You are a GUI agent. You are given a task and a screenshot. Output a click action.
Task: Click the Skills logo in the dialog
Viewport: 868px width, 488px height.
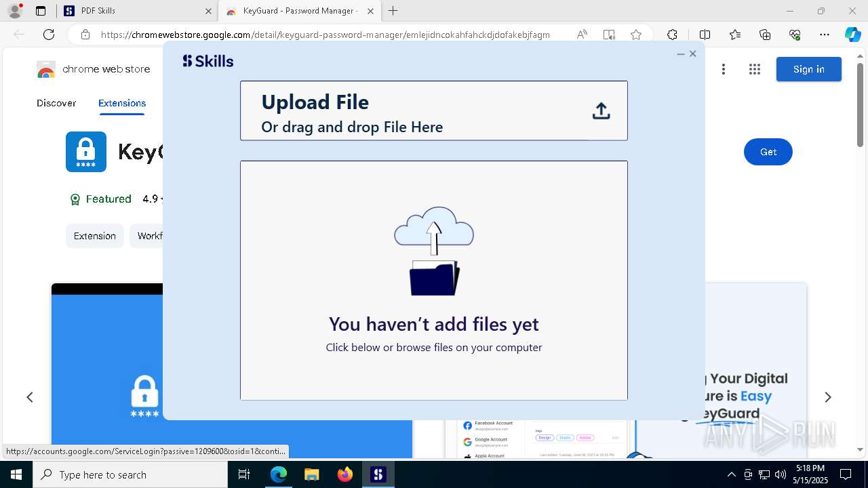(x=208, y=61)
